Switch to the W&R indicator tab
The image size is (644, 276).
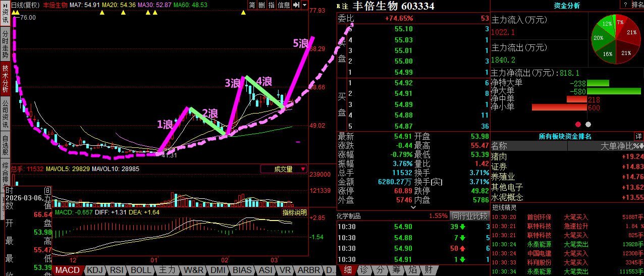click(194, 270)
